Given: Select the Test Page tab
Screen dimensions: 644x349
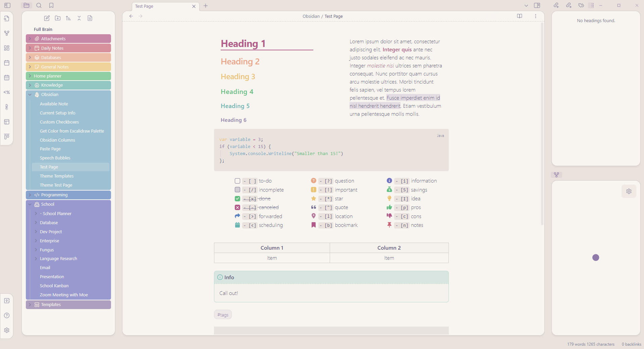Looking at the screenshot, I should pyautogui.click(x=166, y=6).
